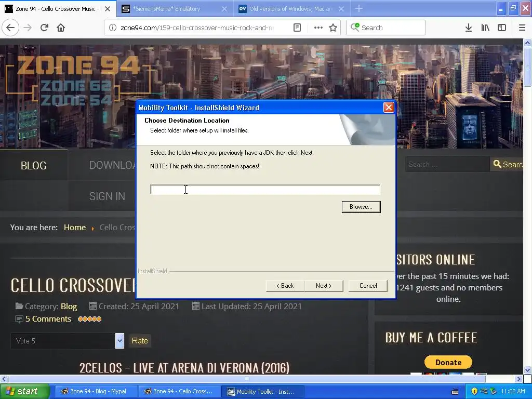Open the BLOG menu on Zone 94
532x399 pixels.
coord(34,165)
